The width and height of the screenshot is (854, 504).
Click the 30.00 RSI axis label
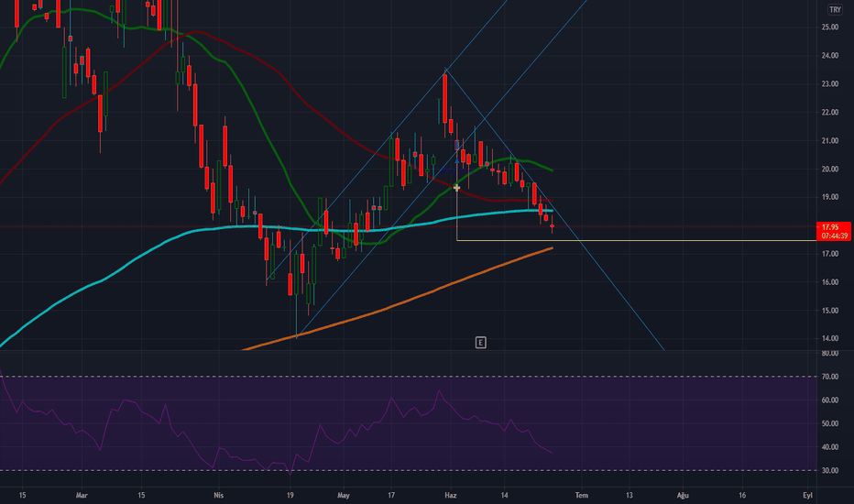830,470
